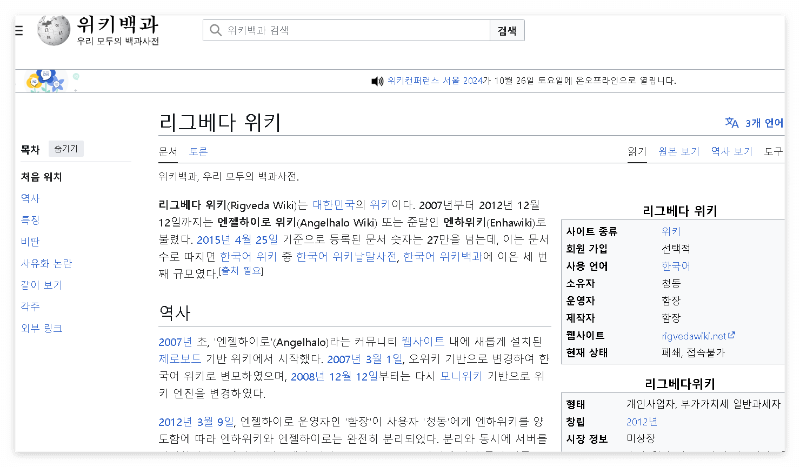The image size is (800, 467).
Task: Click the external link icon beside rigvedawiki.net
Action: coord(731,335)
